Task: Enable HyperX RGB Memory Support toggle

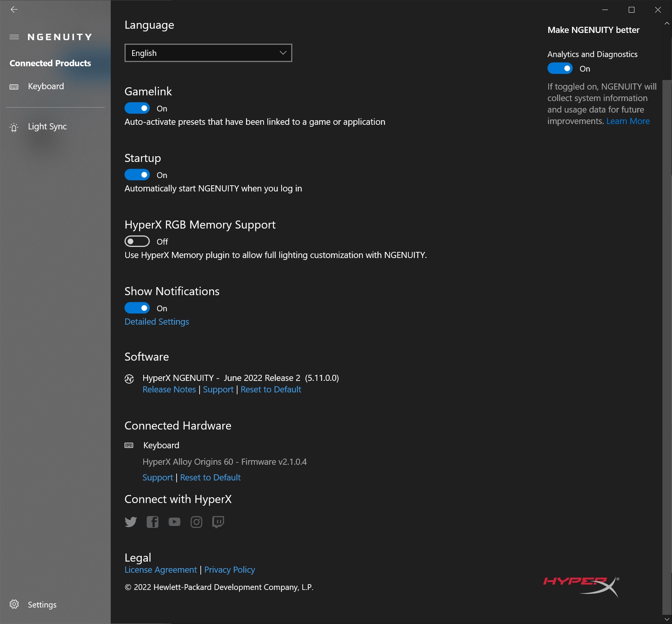Action: tap(137, 242)
